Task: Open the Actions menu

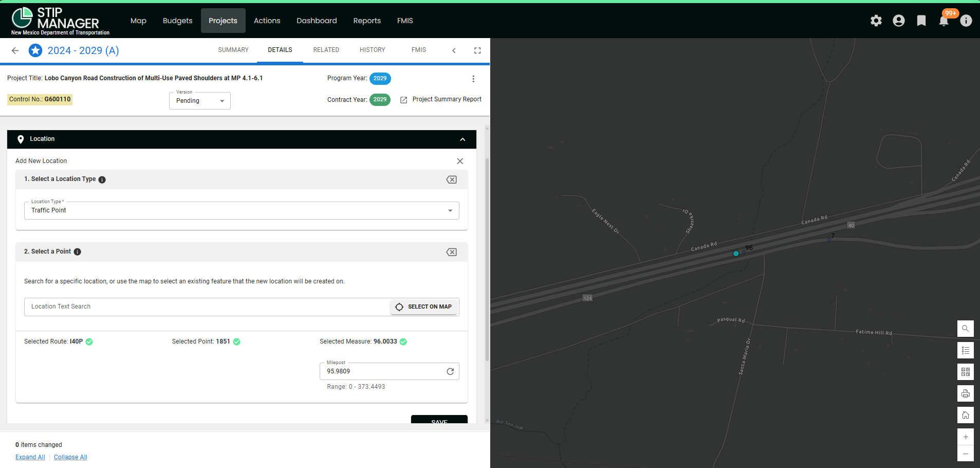Action: 267,21
